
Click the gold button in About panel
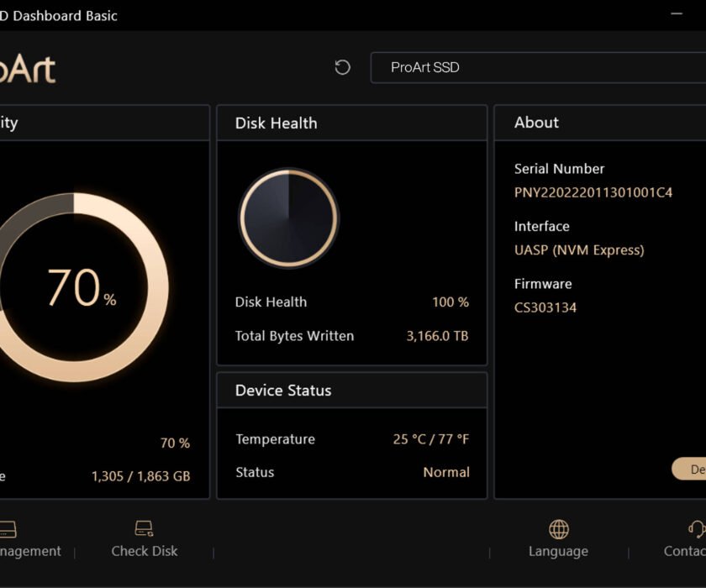tap(689, 470)
